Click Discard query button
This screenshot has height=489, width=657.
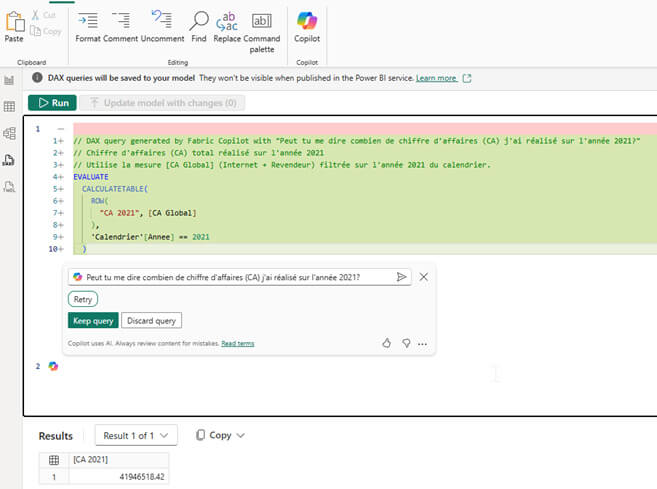[x=153, y=321]
